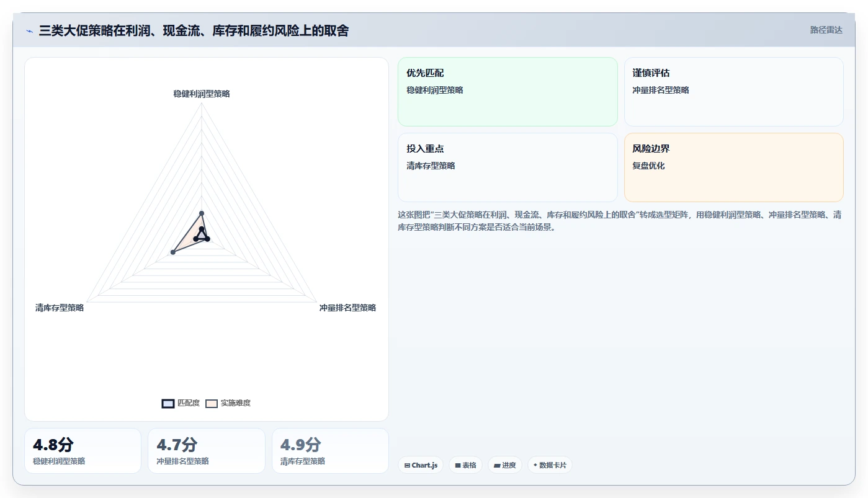Click 冲量排名型策略 text in 谨慎评估 card
The width and height of the screenshot is (868, 498).
click(x=661, y=90)
